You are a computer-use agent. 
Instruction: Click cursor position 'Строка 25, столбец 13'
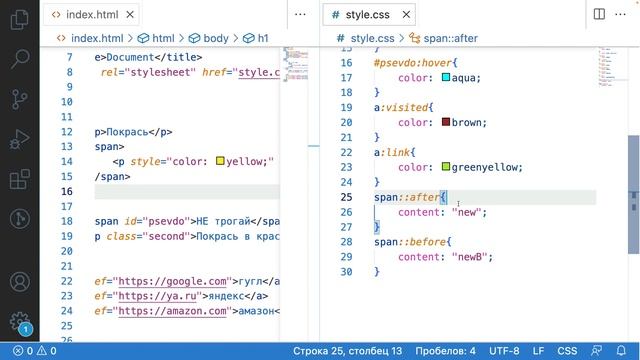(347, 351)
